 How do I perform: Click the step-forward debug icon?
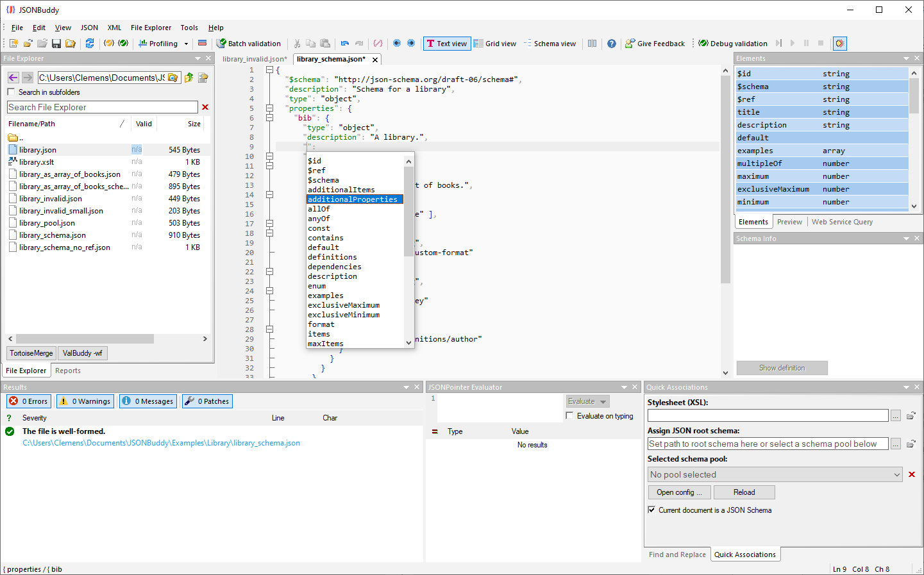pyautogui.click(x=778, y=43)
